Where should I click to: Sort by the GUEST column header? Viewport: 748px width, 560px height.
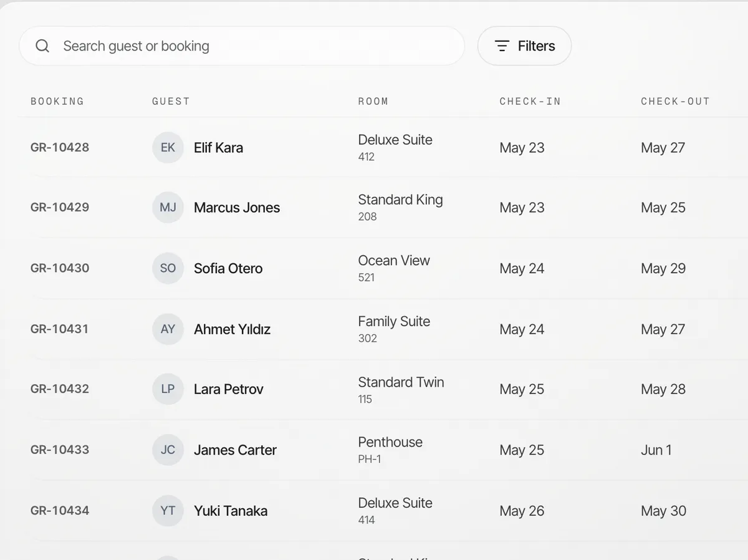[x=171, y=101]
